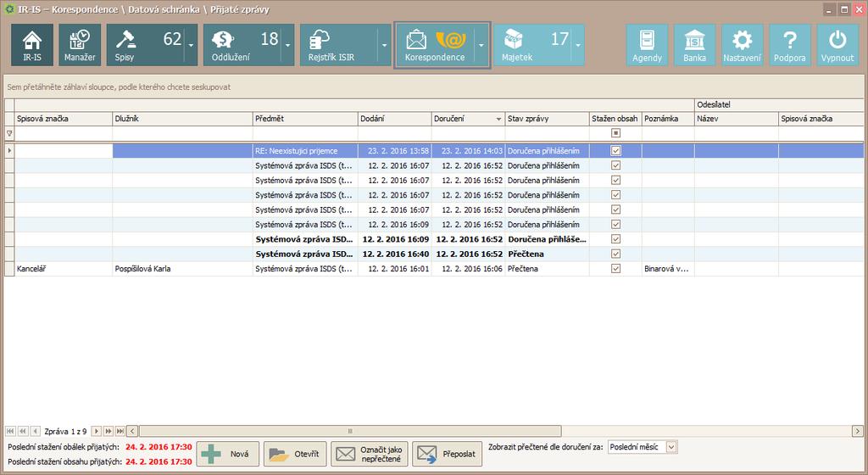Screen dimensions: 868x475
Task: Go to last record in navigator
Action: pyautogui.click(x=120, y=431)
